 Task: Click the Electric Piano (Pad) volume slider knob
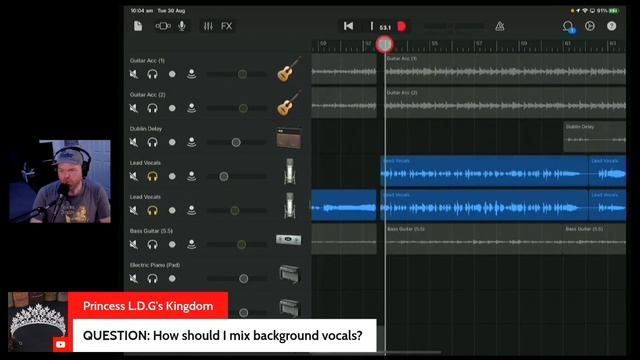point(244,278)
